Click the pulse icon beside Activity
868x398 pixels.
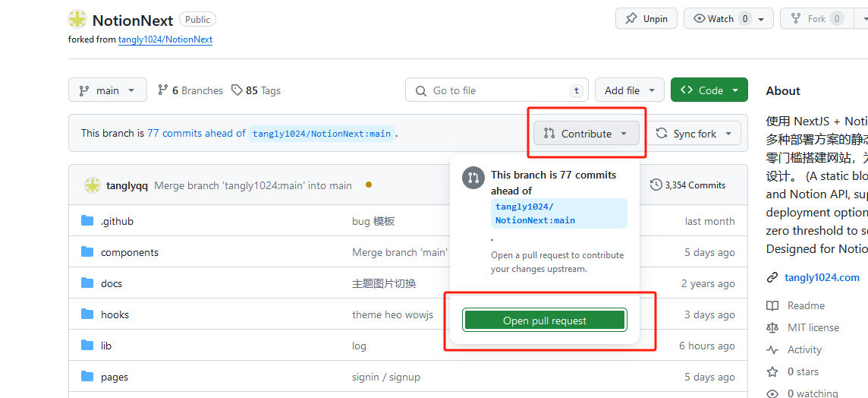(772, 350)
